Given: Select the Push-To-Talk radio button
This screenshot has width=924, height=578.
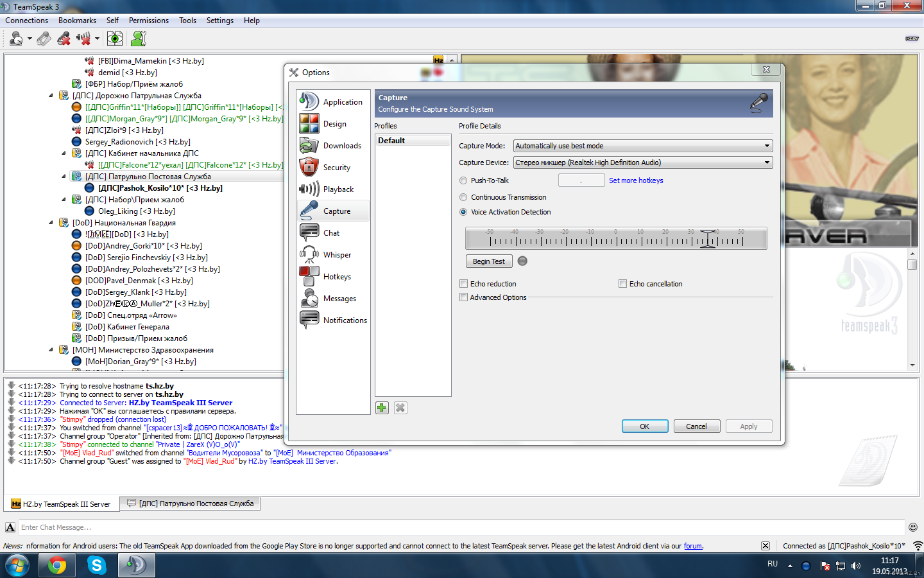Looking at the screenshot, I should pyautogui.click(x=463, y=180).
